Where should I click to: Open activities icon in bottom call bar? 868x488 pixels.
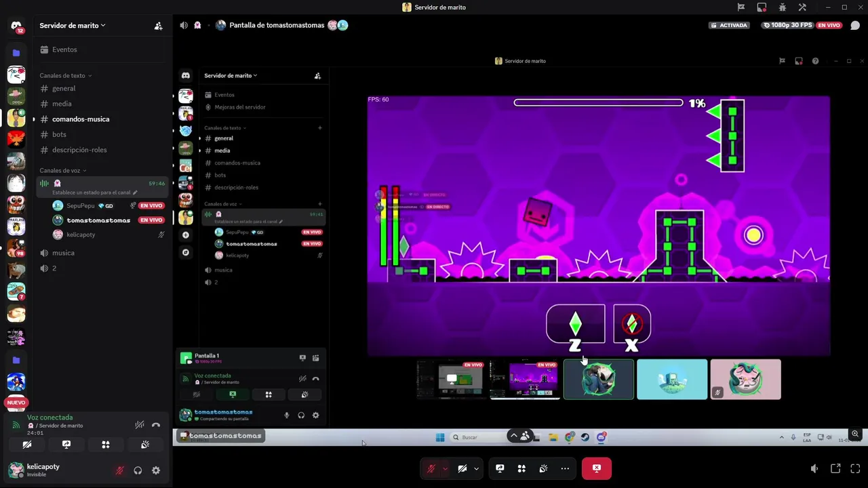click(x=521, y=468)
